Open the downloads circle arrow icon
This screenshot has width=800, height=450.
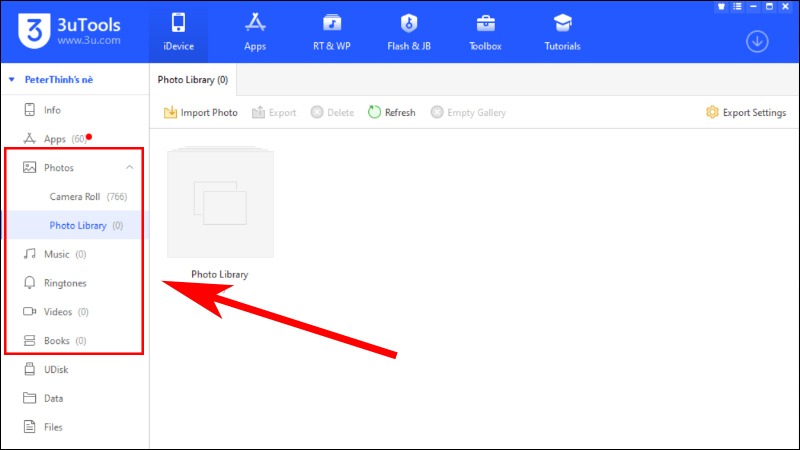757,41
